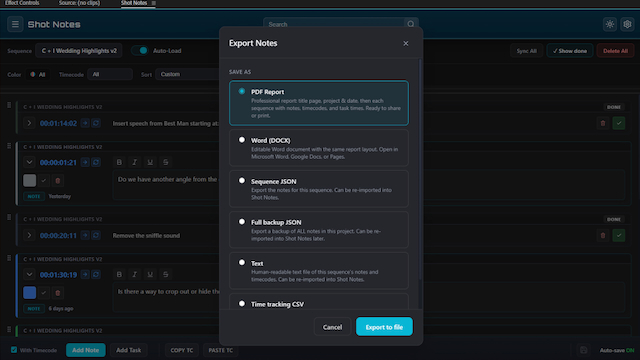Click Sync All button
The image size is (640, 360).
pyautogui.click(x=527, y=51)
